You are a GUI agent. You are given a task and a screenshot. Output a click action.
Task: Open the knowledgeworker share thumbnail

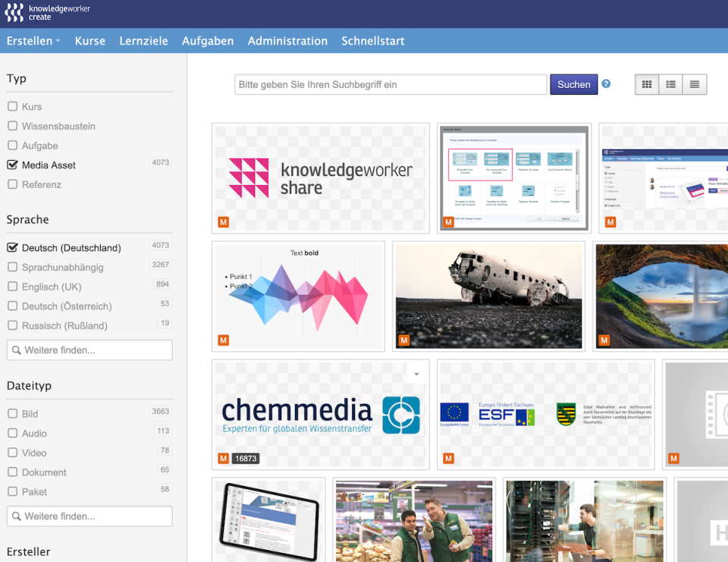[x=320, y=176]
